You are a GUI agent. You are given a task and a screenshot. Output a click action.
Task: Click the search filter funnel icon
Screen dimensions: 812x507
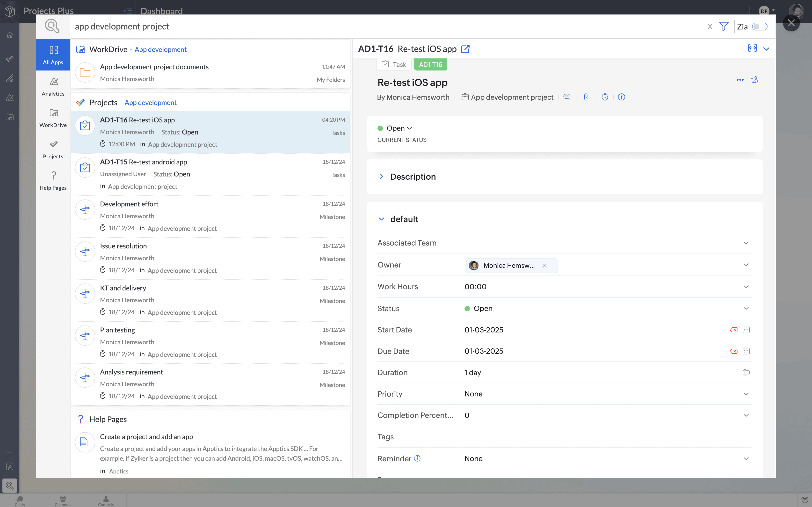tap(724, 27)
